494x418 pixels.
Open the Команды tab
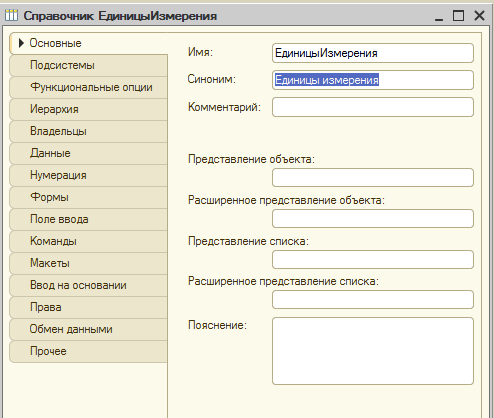[x=89, y=241]
